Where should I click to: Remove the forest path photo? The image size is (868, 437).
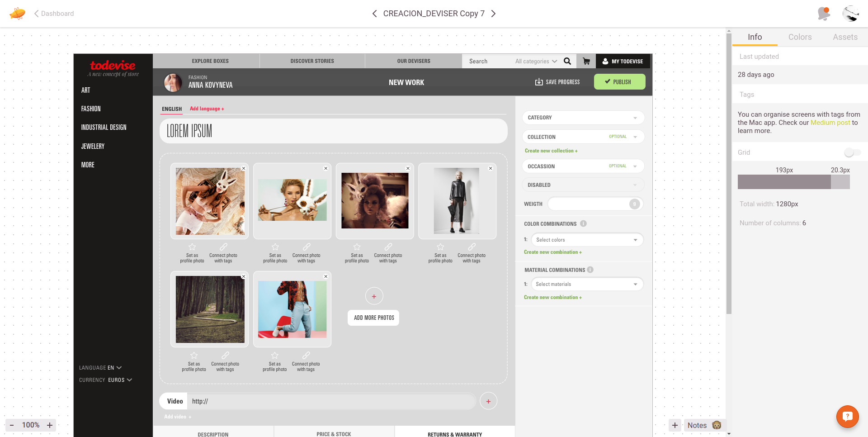(244, 276)
